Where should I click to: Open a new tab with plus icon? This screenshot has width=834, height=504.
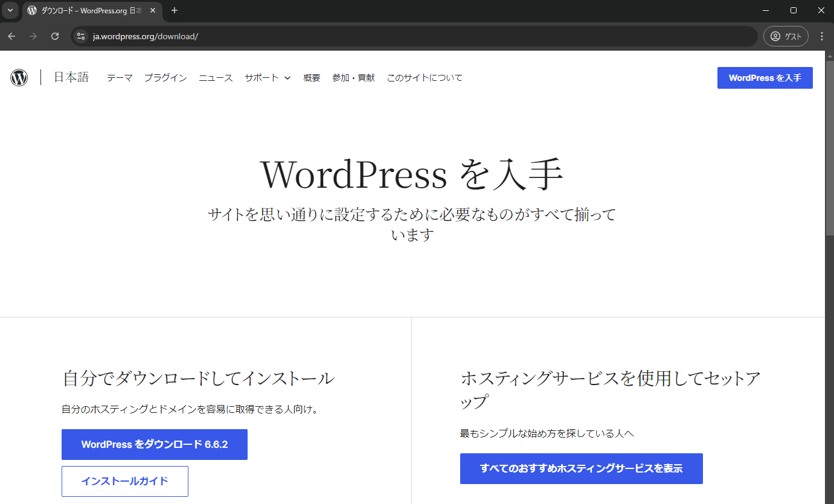[x=175, y=10]
